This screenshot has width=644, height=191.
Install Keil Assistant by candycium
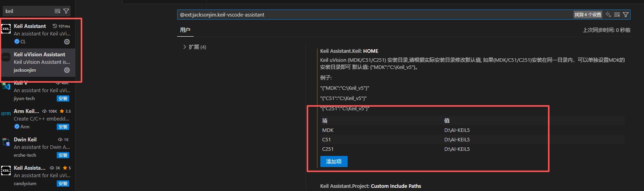click(63, 184)
